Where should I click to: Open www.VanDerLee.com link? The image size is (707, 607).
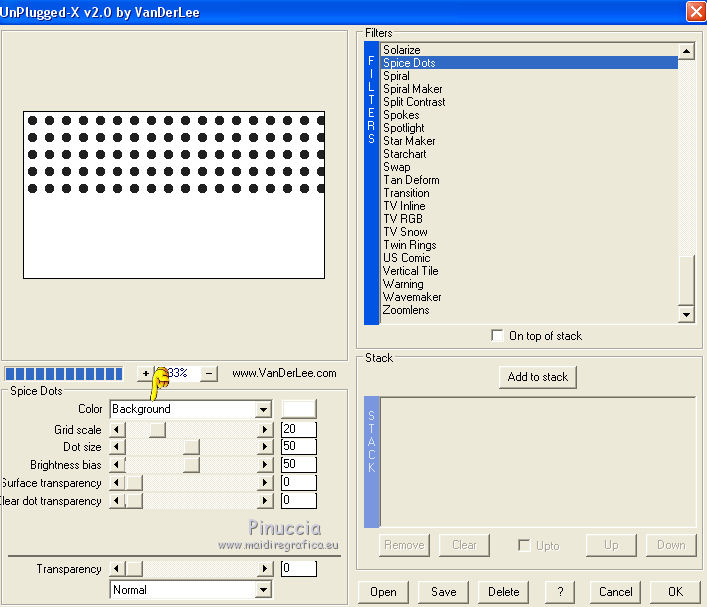[x=284, y=373]
